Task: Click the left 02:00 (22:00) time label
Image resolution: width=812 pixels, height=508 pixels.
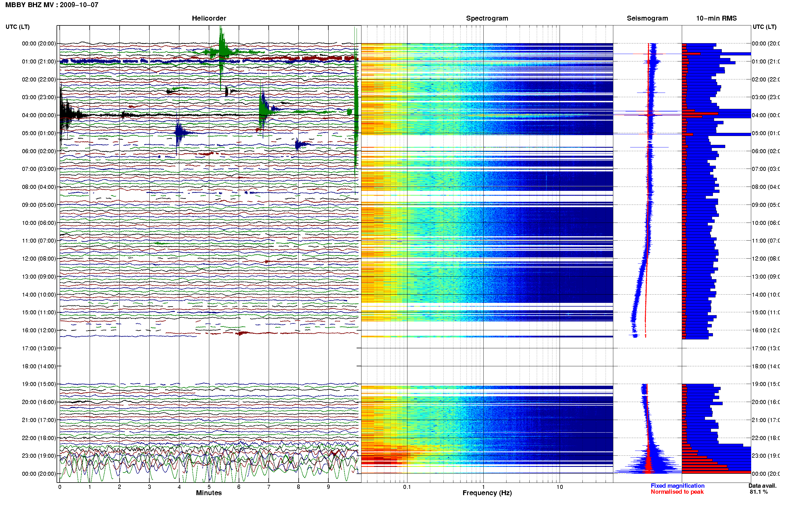Action: point(39,79)
